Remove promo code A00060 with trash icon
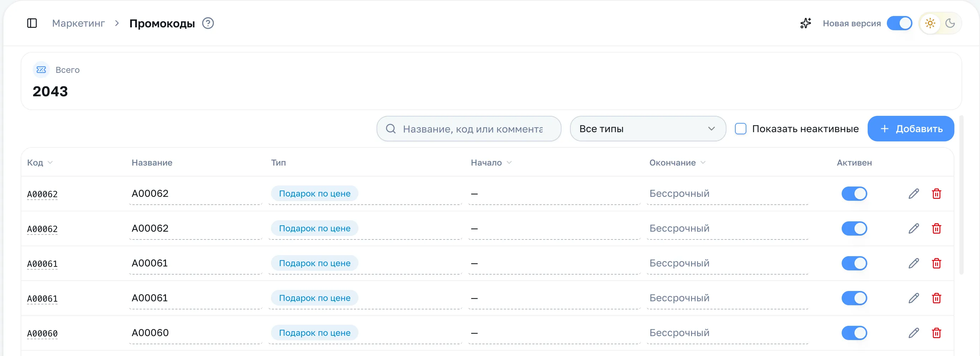The image size is (980, 356). pos(937,333)
